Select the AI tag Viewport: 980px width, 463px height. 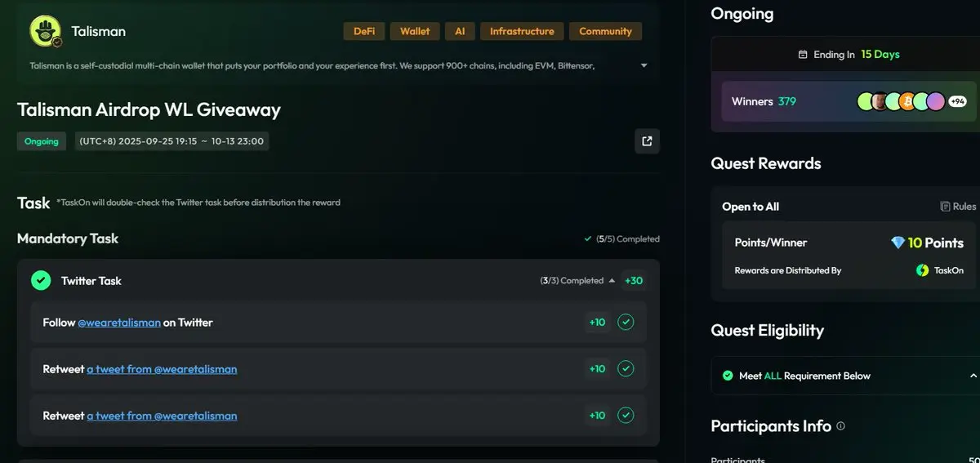click(x=460, y=31)
